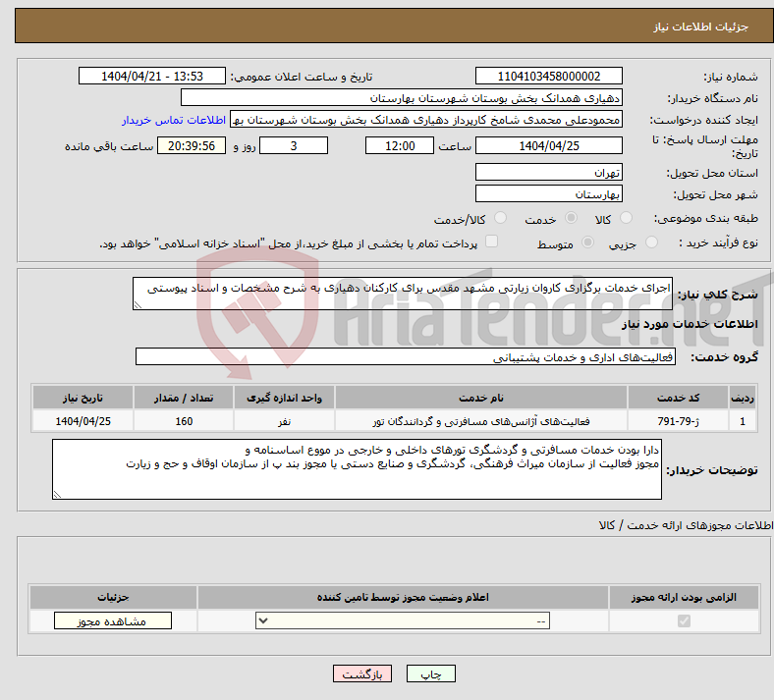Click the گروه خدمت field
Viewport: 774px width, 700px height.
coord(406,356)
